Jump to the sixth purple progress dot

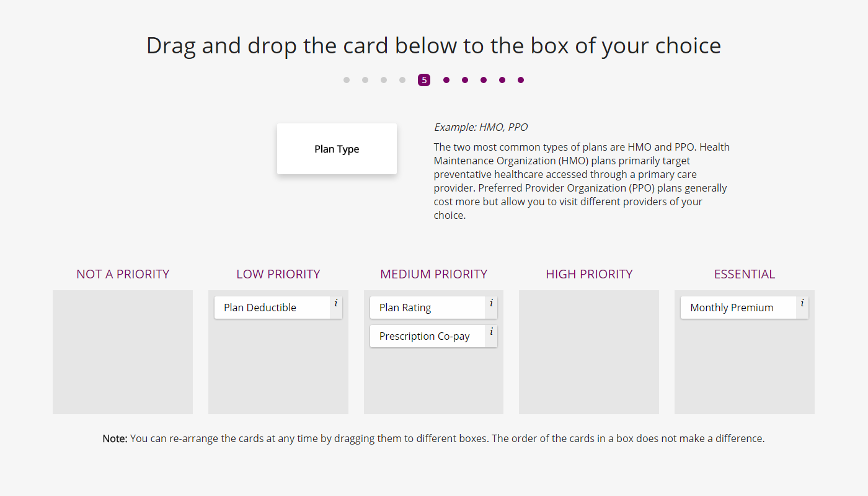(x=446, y=80)
